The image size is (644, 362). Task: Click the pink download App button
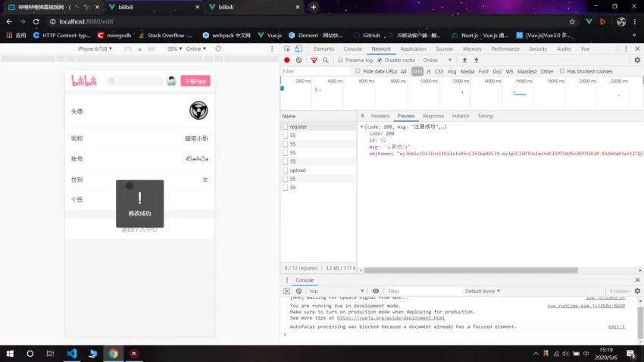pos(195,81)
